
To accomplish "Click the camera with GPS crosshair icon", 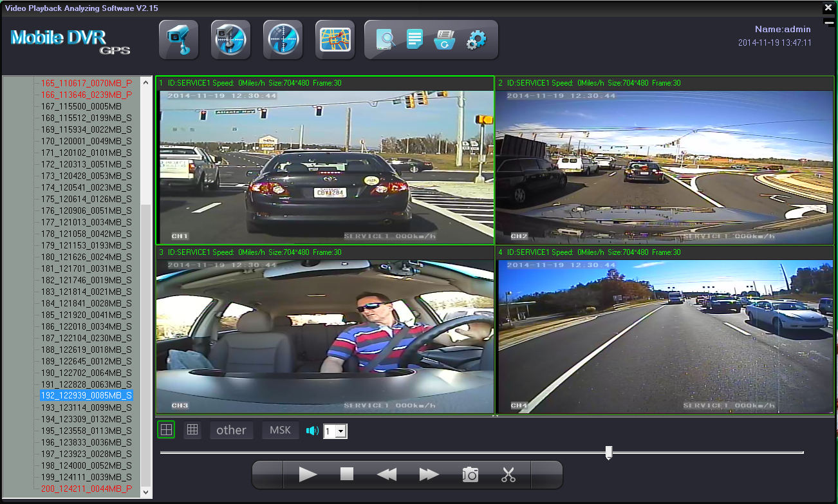I will 230,40.
